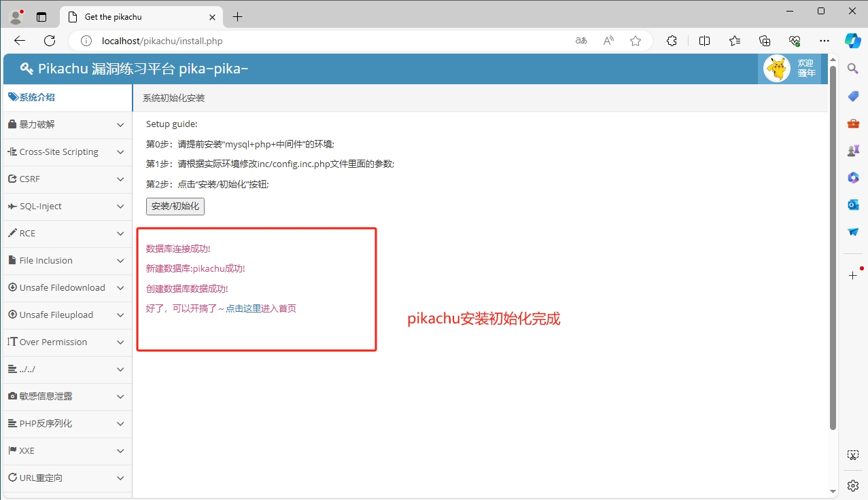Screen dimensions: 868x500
Task: Open 敏感信息泄露 menu item
Action: (x=68, y=397)
